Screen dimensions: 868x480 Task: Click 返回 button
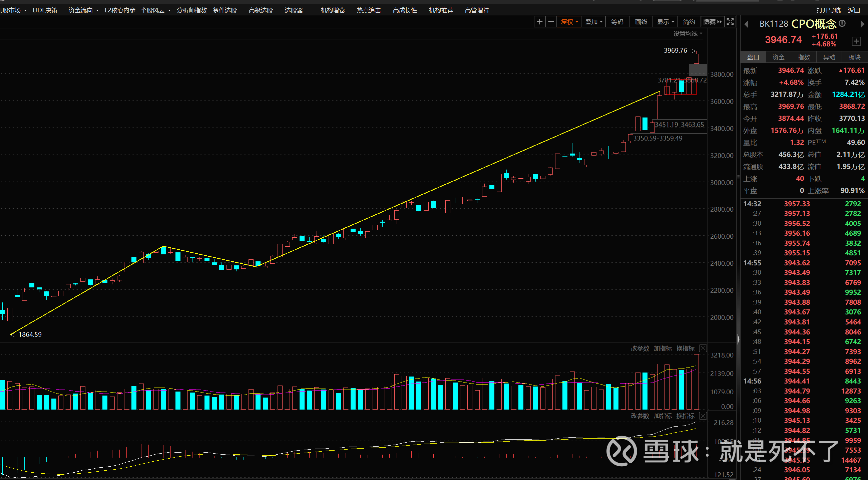click(x=854, y=10)
